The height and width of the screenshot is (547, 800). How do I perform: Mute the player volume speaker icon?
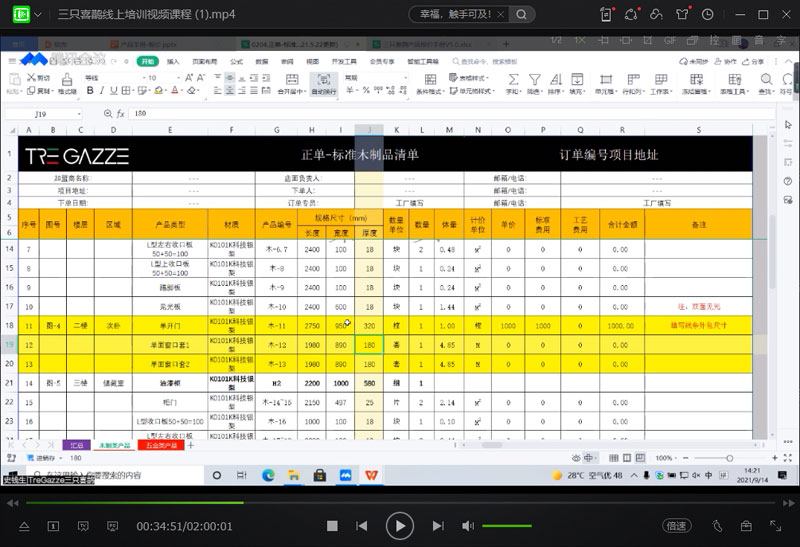coord(467,526)
